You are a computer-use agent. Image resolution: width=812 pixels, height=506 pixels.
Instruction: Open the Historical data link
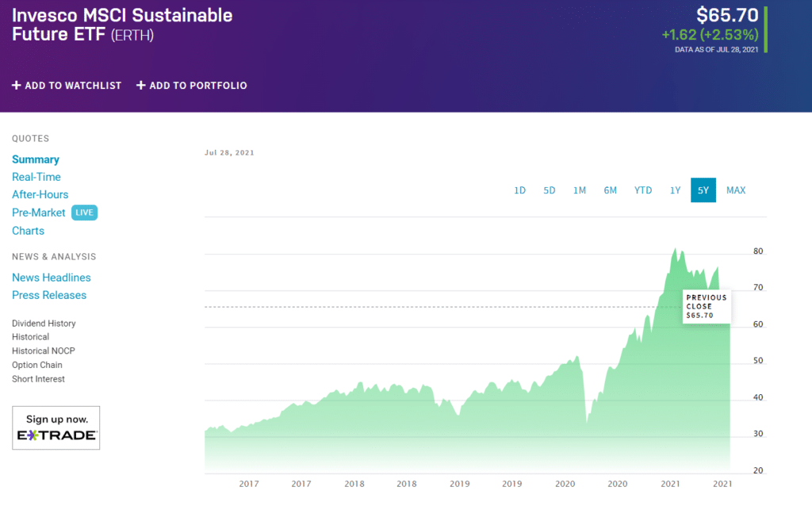[31, 337]
